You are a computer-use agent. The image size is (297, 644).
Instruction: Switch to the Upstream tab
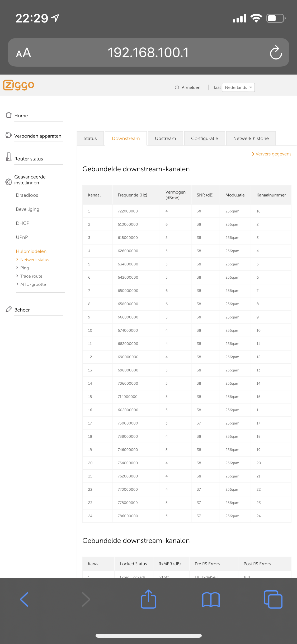165,139
